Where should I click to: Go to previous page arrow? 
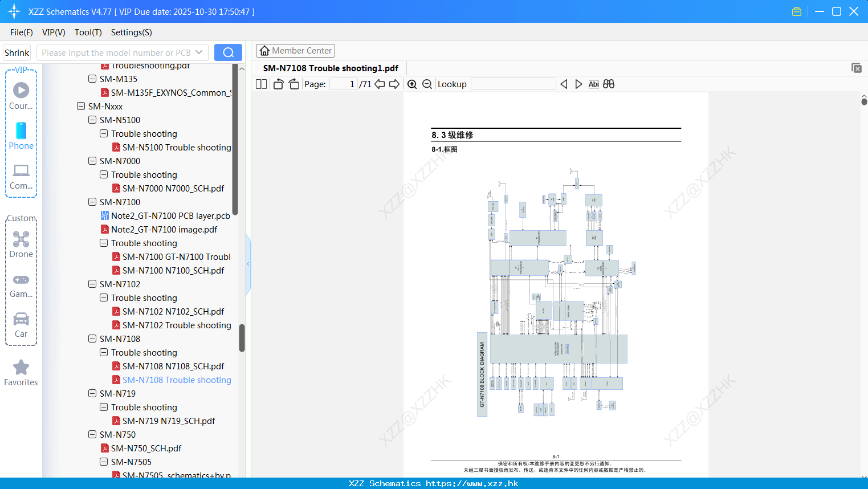[380, 84]
